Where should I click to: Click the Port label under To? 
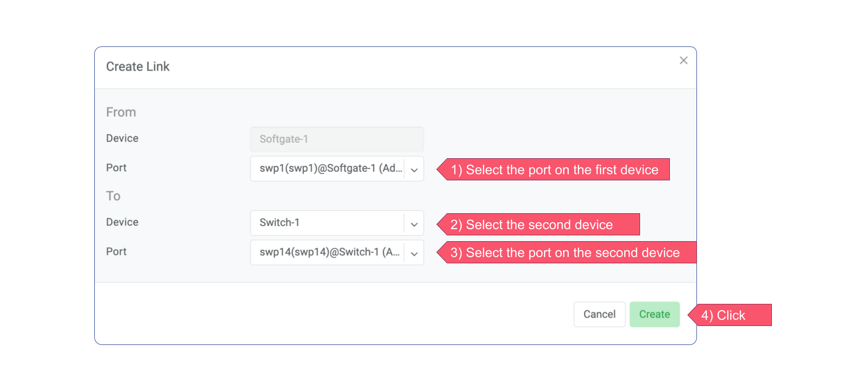[x=116, y=252]
